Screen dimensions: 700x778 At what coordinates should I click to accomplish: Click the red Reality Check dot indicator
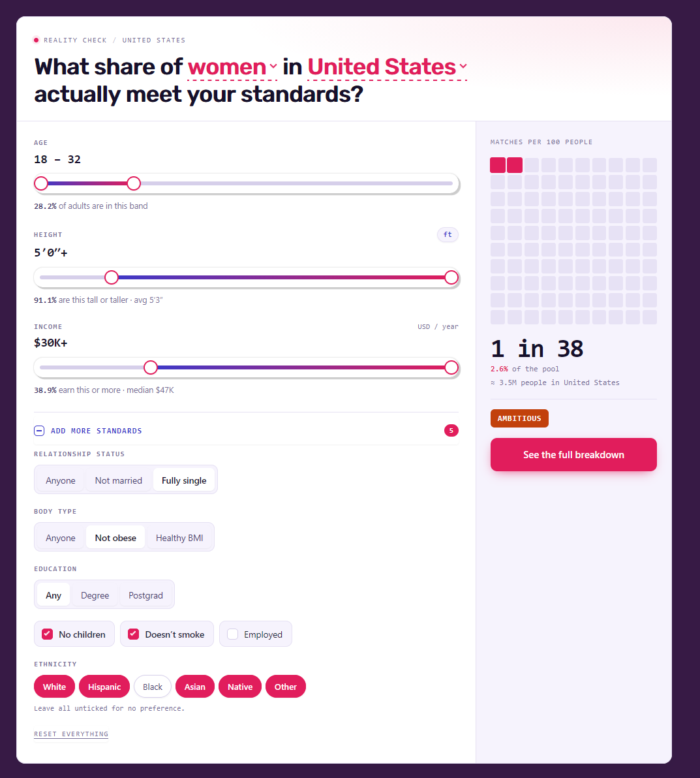tap(37, 40)
